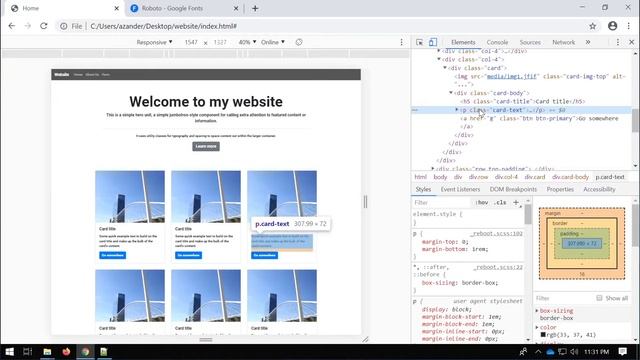Viewport: 640px width, 360px height.
Task: Click the styles Filter input
Action: [442, 202]
